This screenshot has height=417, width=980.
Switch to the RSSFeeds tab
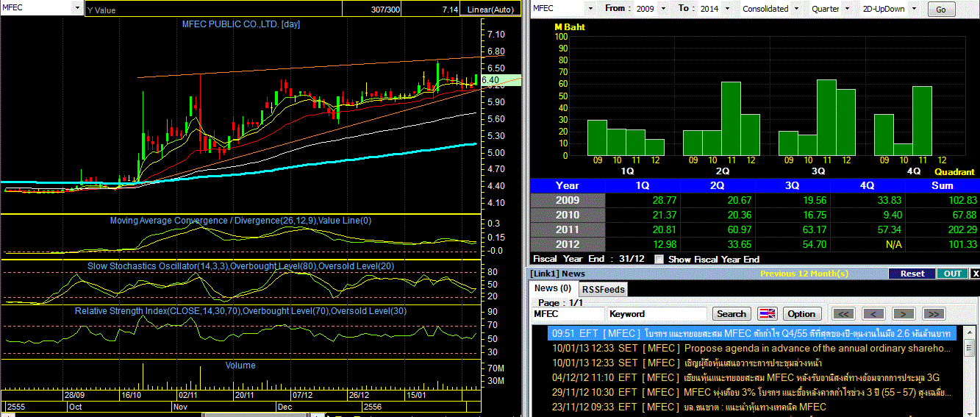[603, 290]
